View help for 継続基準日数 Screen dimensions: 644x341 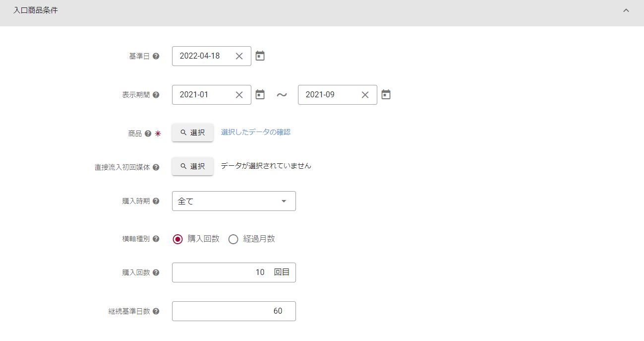click(156, 311)
